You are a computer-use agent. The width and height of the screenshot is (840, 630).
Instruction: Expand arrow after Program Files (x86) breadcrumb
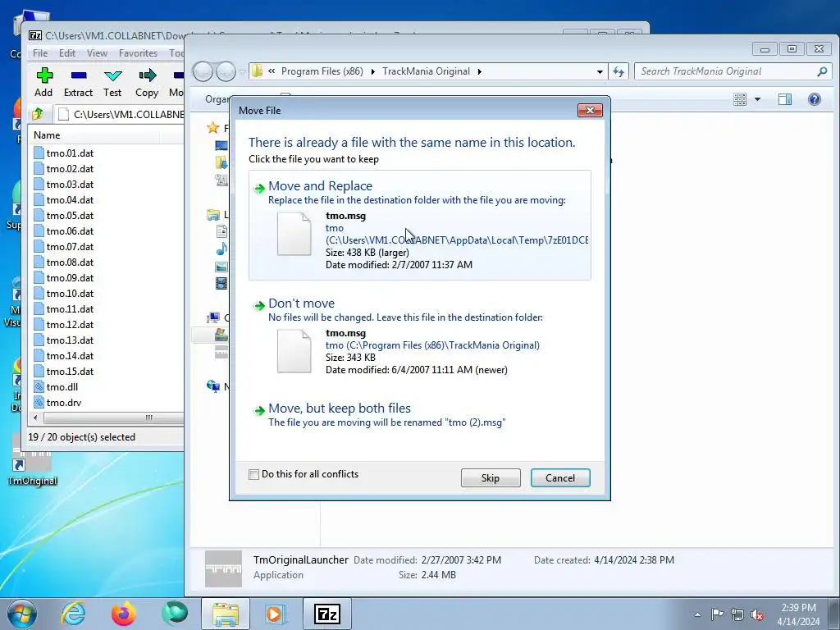pyautogui.click(x=373, y=71)
